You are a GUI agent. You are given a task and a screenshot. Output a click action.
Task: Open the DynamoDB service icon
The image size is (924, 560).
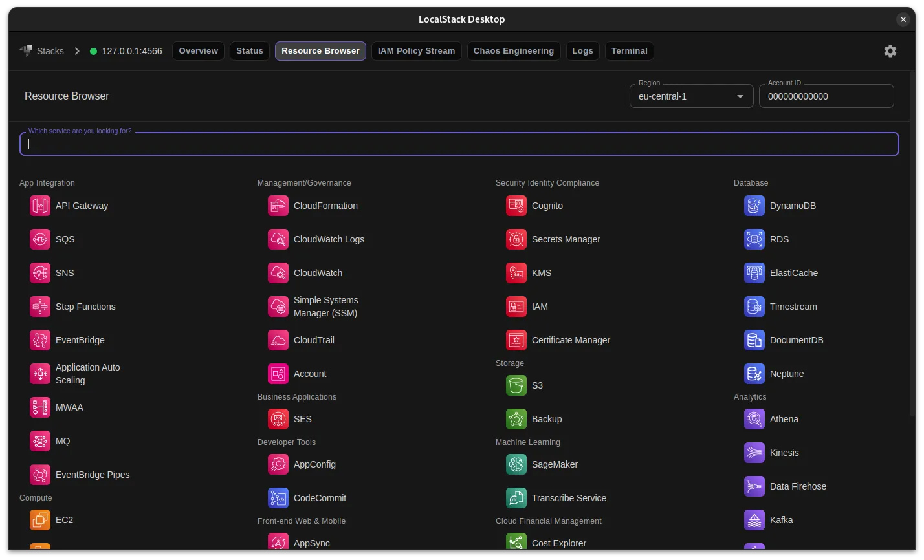754,206
